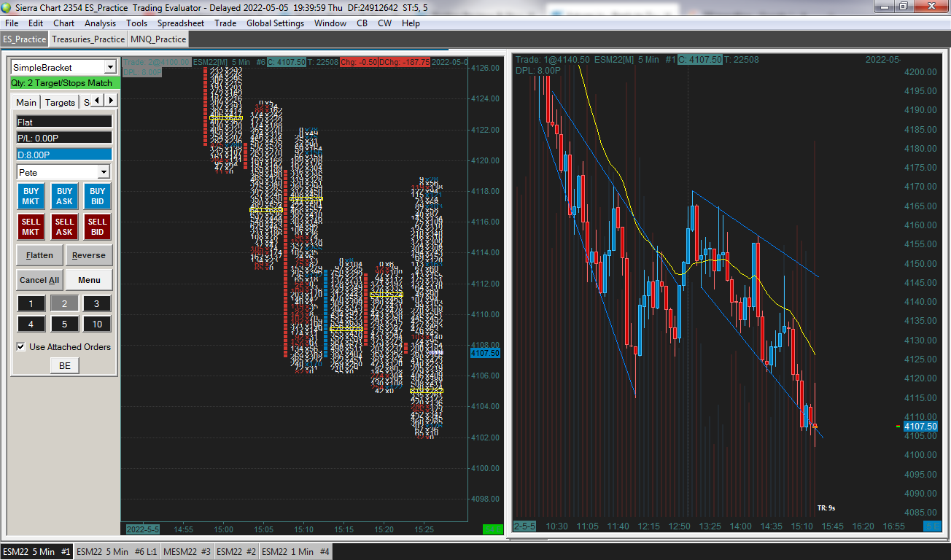This screenshot has height=560, width=951.
Task: Open the Analysis menu
Action: coord(101,23)
